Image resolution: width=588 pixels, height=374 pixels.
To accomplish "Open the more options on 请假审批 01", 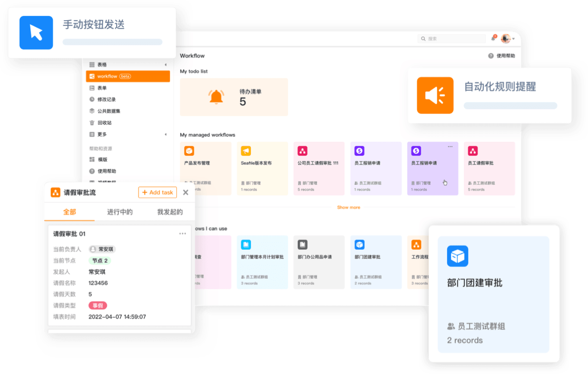I will (x=182, y=234).
